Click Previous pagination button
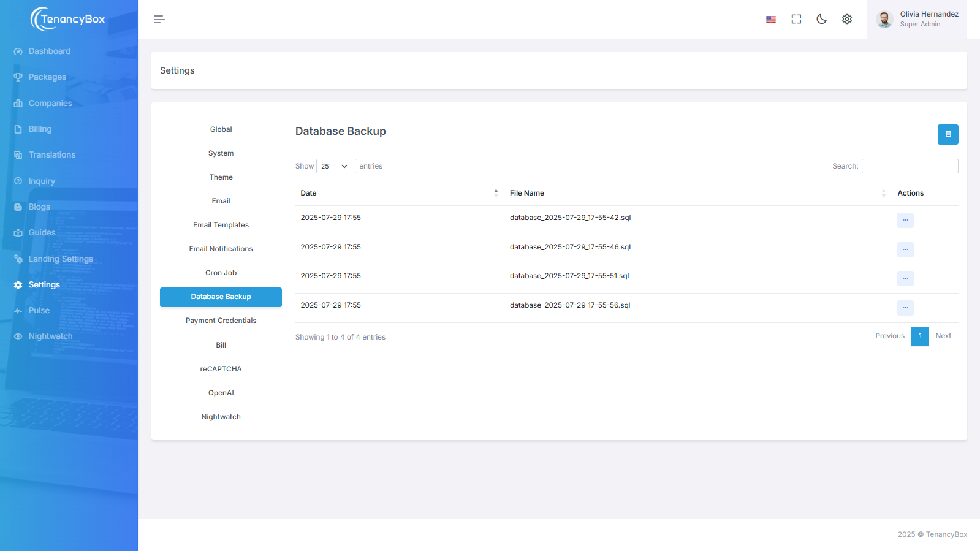Image resolution: width=980 pixels, height=551 pixels. click(889, 336)
